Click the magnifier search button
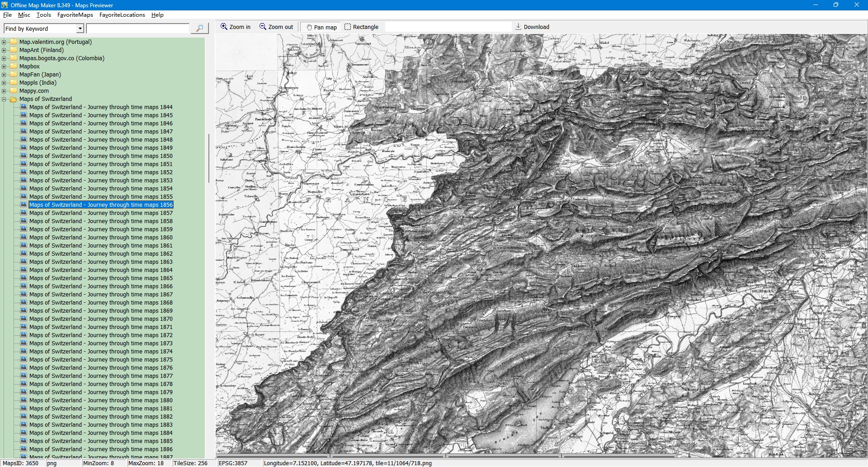868x467 pixels. pos(199,29)
